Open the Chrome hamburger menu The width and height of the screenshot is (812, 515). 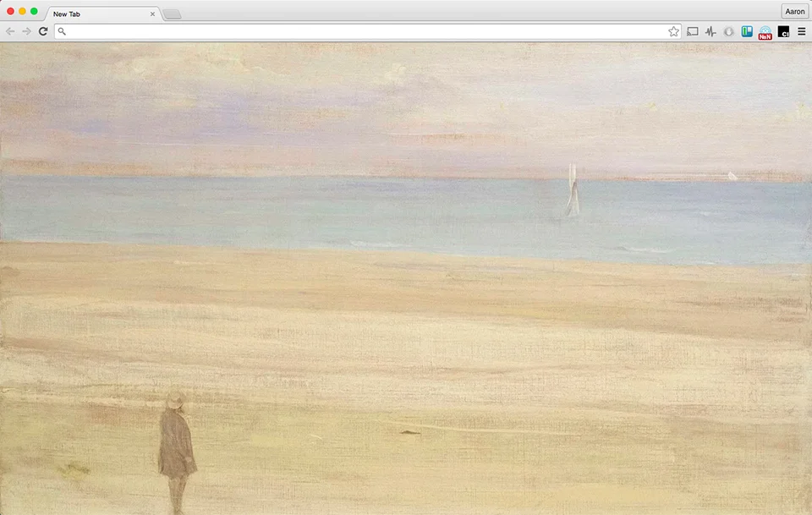tap(802, 31)
